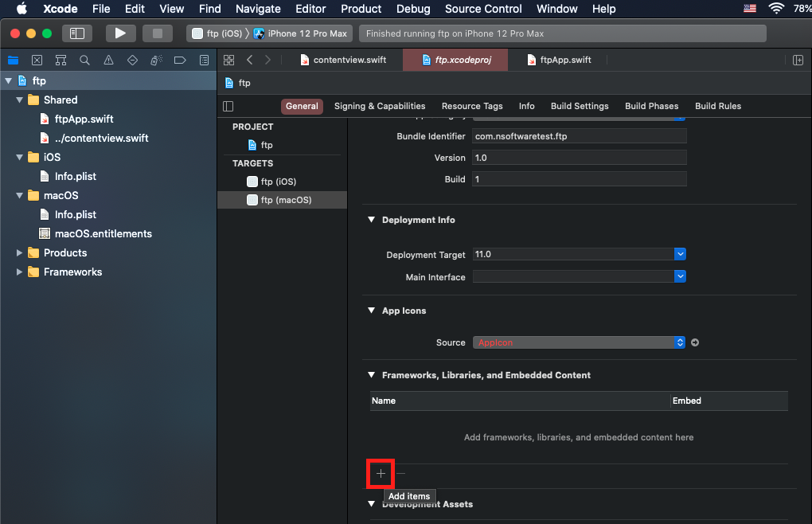Open the Build Rules tab
Image resolution: width=812 pixels, height=524 pixels.
click(x=718, y=106)
